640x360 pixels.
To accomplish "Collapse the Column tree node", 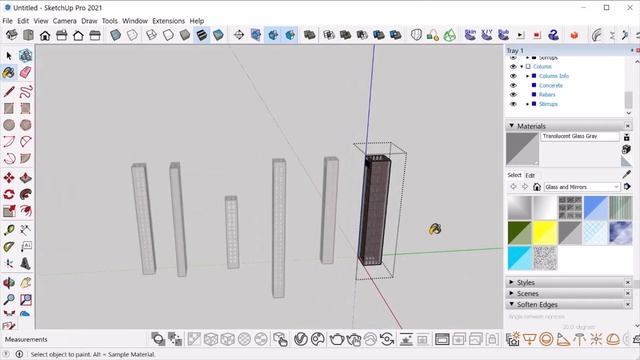I will click(522, 67).
